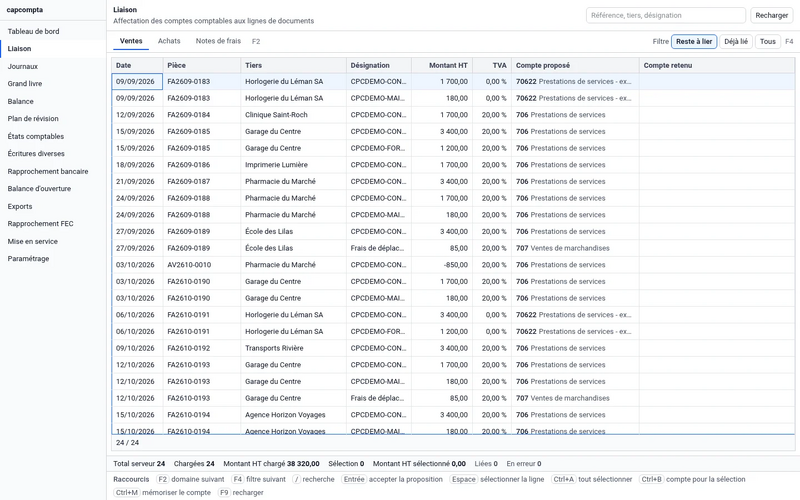Viewport: 800px width, 500px height.
Task: Click Transports Rivière tiers cell
Action: 293,348
